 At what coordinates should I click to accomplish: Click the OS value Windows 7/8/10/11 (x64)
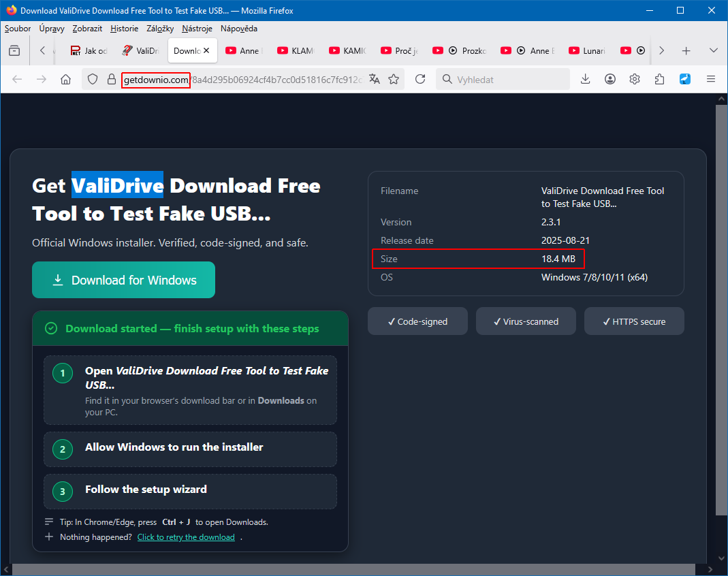pos(595,277)
